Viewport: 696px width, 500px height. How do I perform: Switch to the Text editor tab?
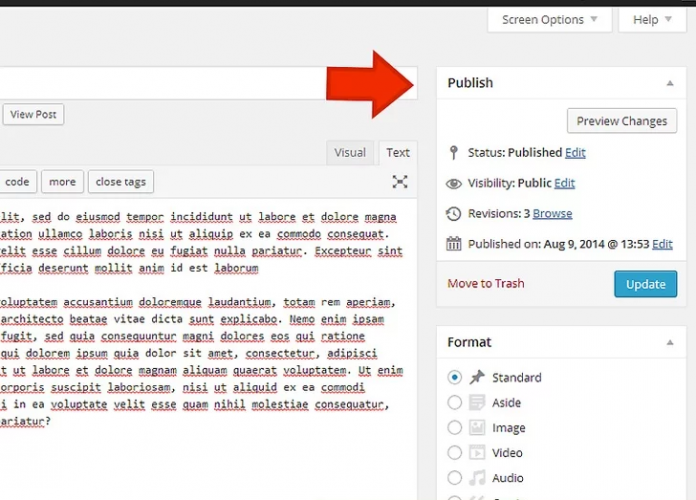(x=398, y=153)
